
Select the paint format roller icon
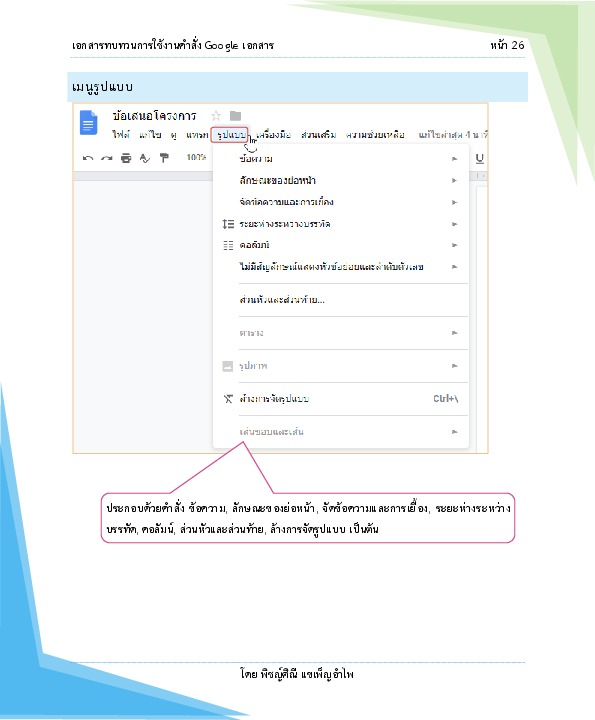[164, 158]
